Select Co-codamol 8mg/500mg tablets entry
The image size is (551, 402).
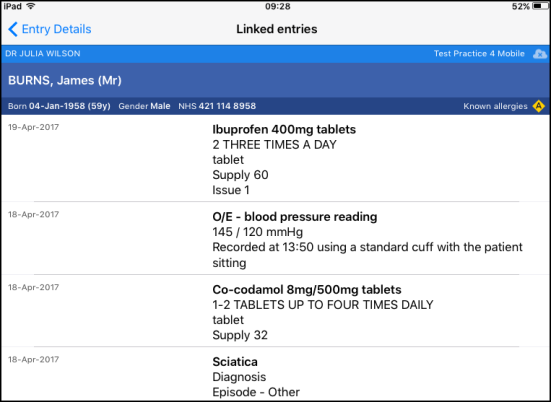click(x=276, y=311)
